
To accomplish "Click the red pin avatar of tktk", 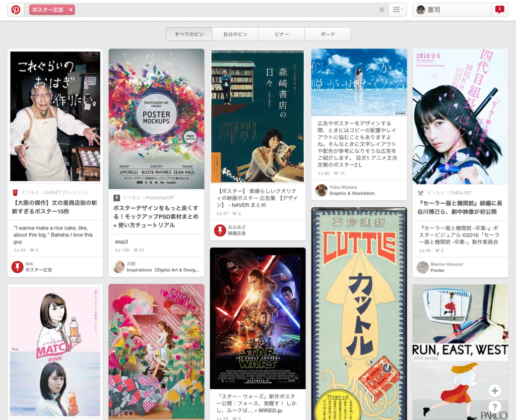I will pos(18,267).
